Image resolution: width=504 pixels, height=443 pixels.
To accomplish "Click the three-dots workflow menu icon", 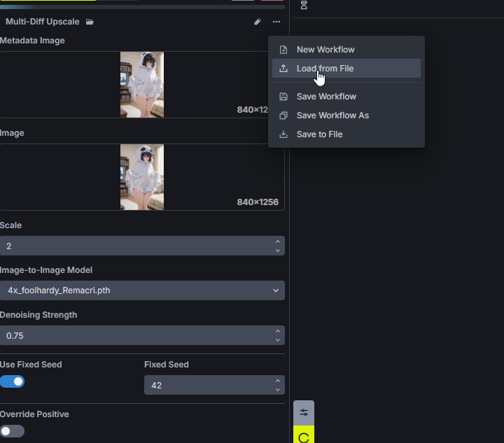I will click(276, 22).
